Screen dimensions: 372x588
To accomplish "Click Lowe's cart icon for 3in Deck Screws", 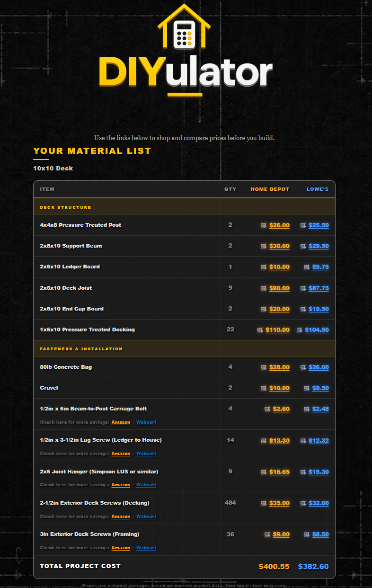I will click(307, 535).
